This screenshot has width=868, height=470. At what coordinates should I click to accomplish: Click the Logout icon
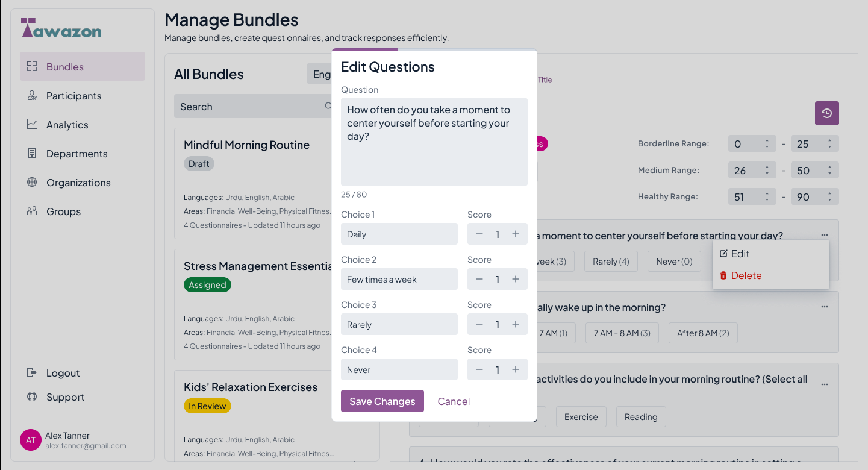point(32,373)
